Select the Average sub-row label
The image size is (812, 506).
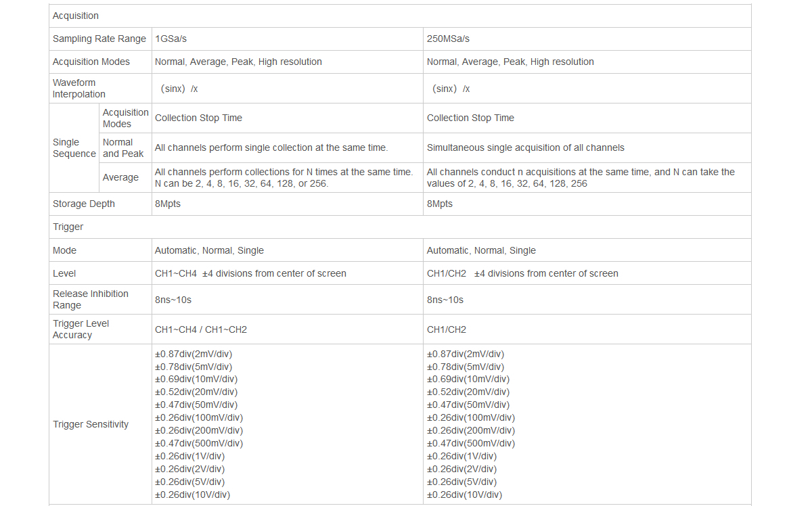[120, 177]
